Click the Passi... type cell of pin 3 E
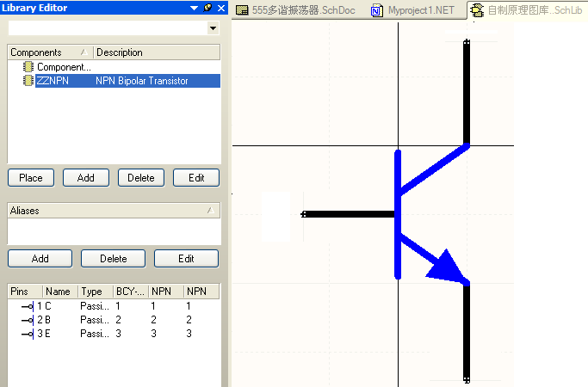 (x=95, y=334)
